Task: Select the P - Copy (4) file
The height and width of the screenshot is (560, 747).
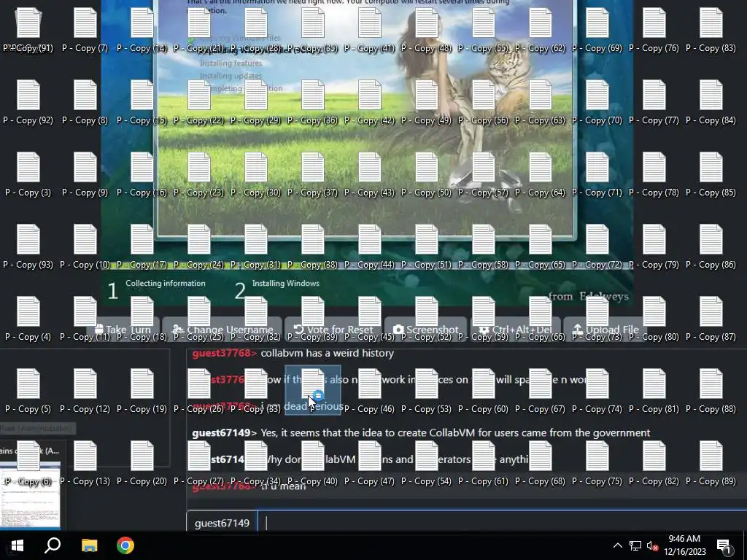Action: pos(28,319)
